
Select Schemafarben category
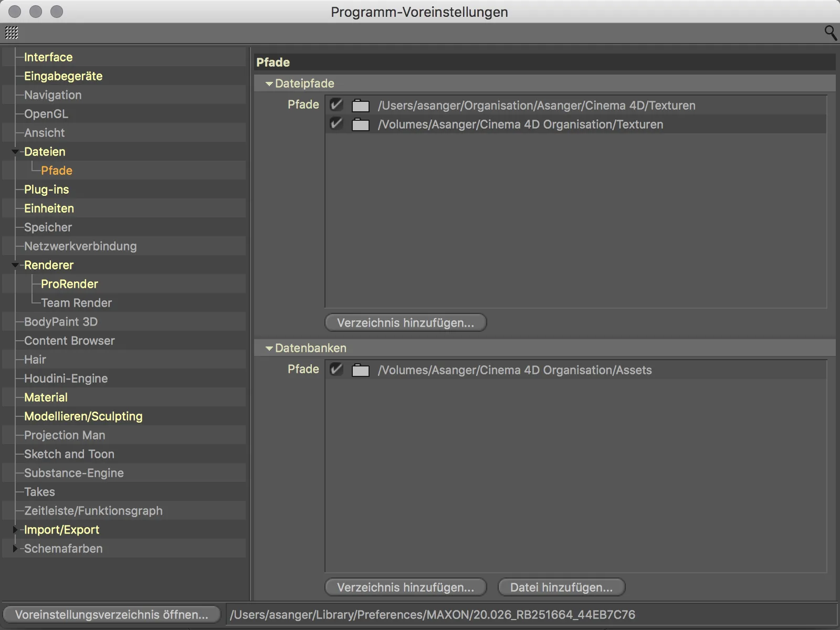coord(64,549)
